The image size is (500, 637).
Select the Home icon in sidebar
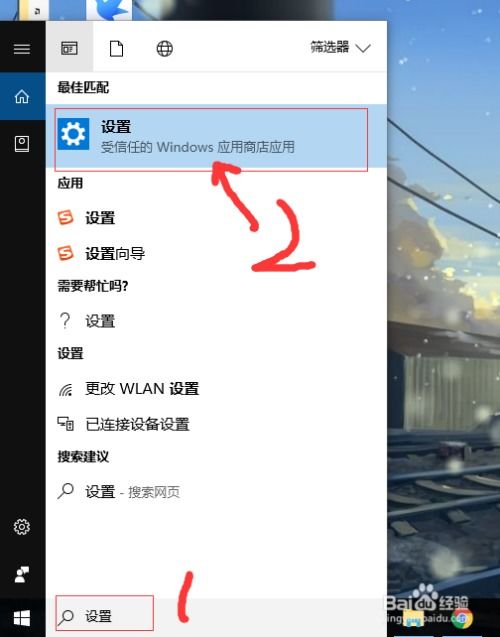[x=22, y=97]
